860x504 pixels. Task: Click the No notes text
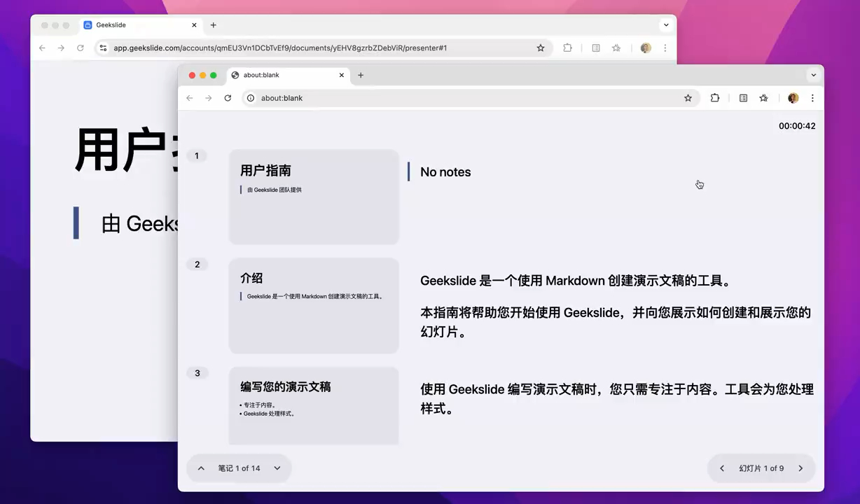pyautogui.click(x=445, y=172)
